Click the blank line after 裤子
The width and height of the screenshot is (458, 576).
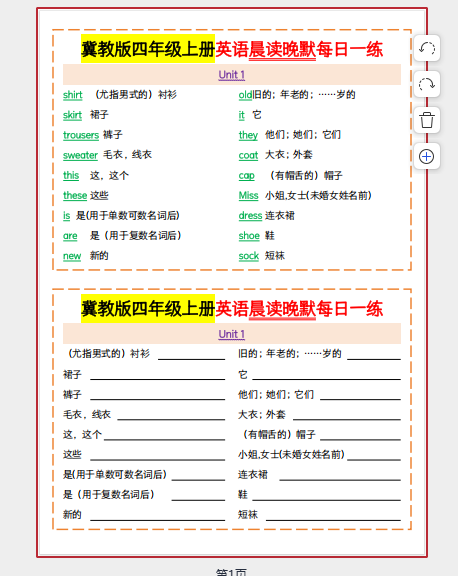(158, 399)
